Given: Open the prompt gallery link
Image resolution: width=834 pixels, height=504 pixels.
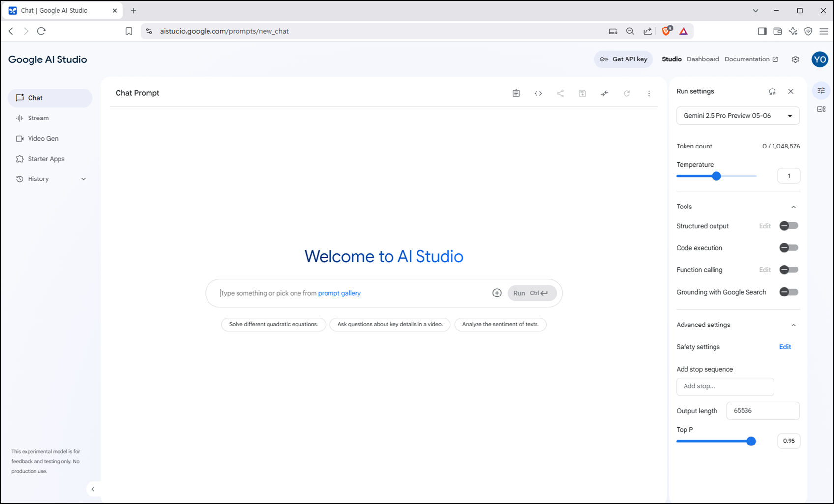Looking at the screenshot, I should 339,293.
